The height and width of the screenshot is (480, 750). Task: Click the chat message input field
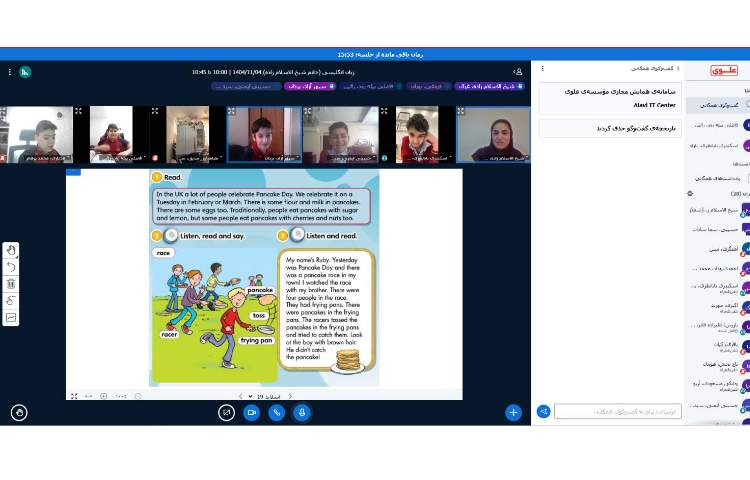pos(618,411)
